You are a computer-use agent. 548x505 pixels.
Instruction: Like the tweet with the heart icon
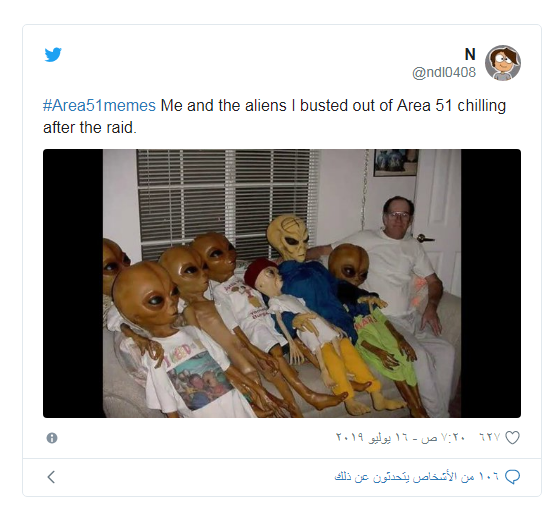tap(512, 438)
